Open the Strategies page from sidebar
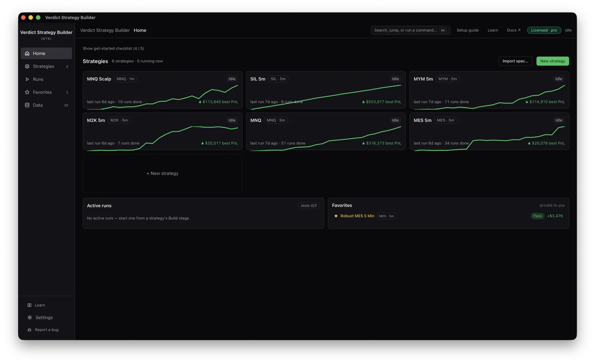This screenshot has width=595, height=364. tap(46, 66)
